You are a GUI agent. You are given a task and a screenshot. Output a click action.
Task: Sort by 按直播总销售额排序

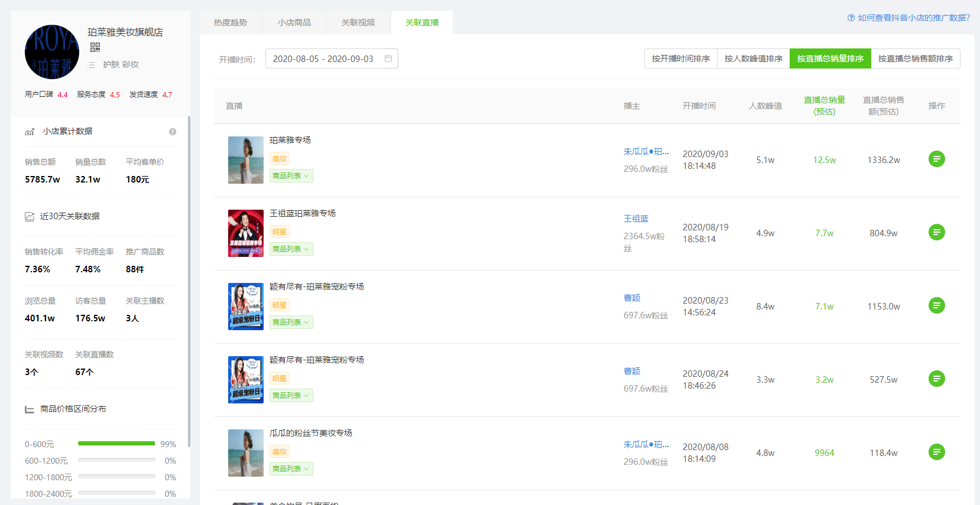pyautogui.click(x=916, y=58)
